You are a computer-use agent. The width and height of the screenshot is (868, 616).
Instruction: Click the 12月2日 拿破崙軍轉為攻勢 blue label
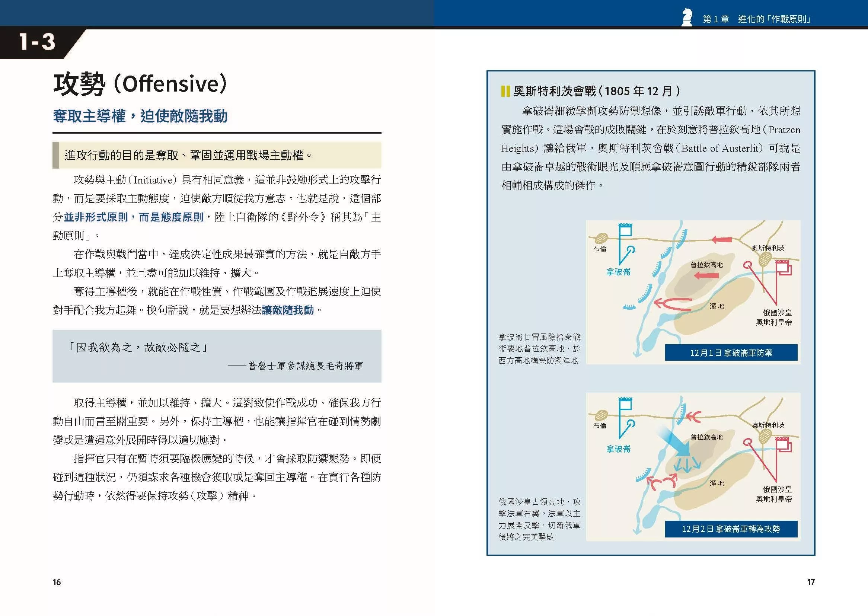[x=731, y=529]
